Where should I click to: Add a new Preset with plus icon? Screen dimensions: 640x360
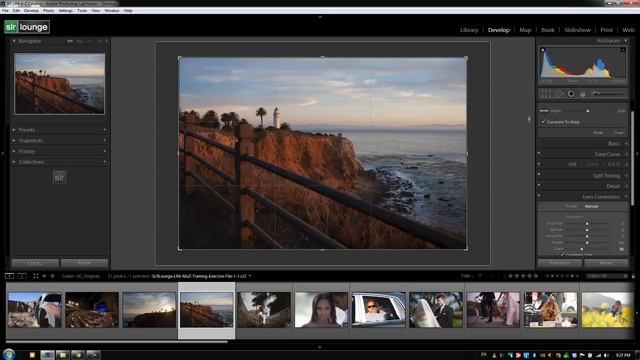click(105, 130)
